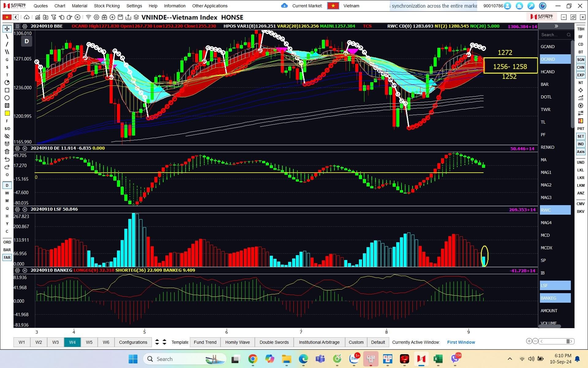The width and height of the screenshot is (588, 368).
Task: Switch to the W1 window tab
Action: (22, 342)
